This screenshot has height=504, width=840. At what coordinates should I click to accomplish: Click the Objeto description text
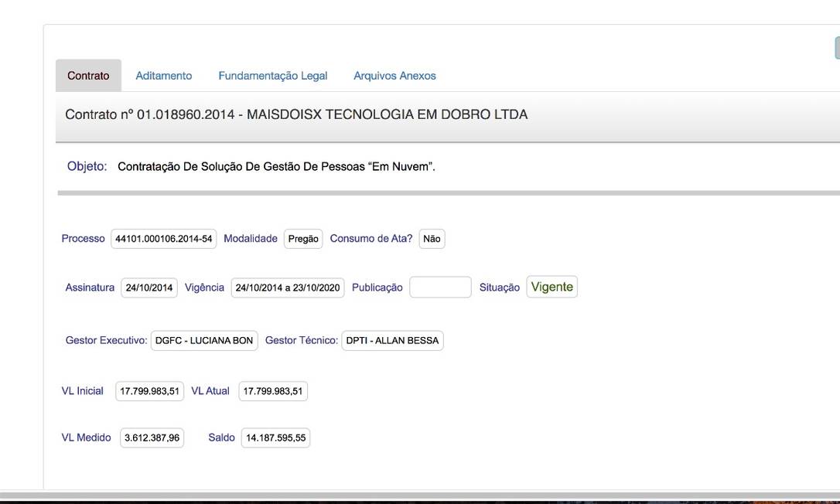(276, 167)
